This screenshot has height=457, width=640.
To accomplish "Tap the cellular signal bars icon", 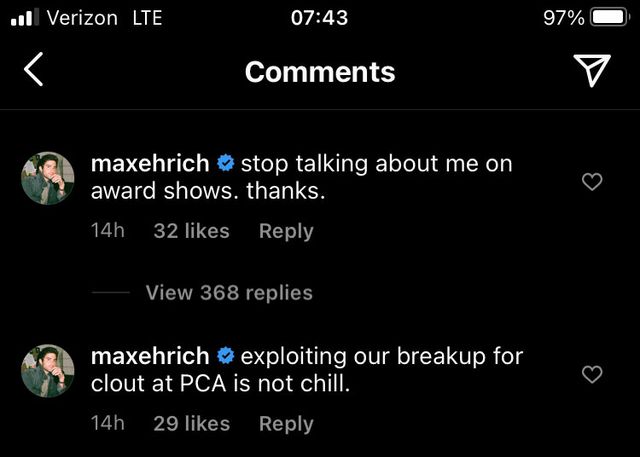I will coord(24,18).
